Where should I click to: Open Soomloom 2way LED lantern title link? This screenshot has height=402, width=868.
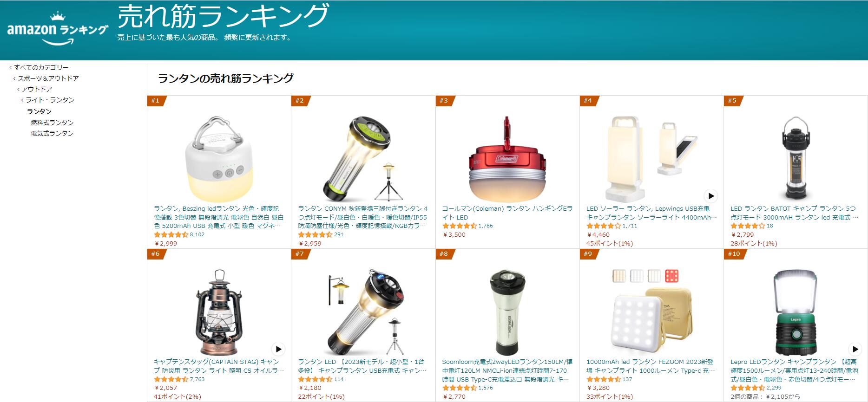click(507, 370)
